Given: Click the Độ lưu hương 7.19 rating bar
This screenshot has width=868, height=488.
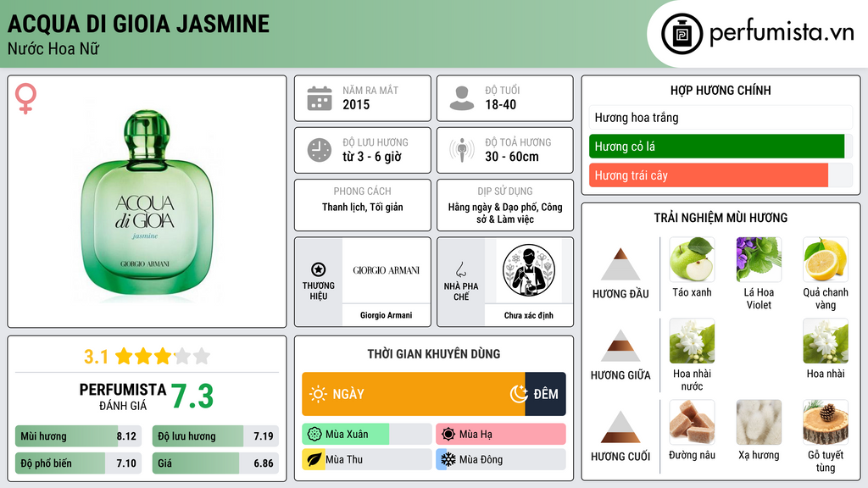Looking at the screenshot, I should [215, 436].
